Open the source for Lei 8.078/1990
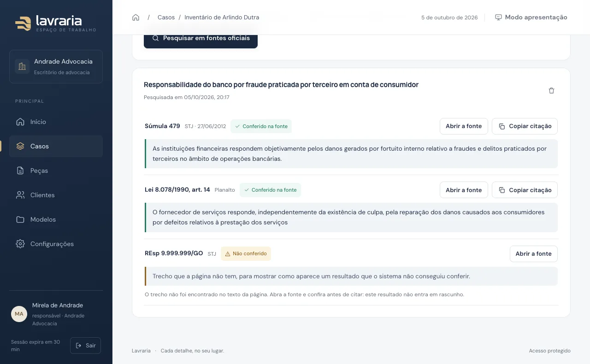Screen dimensions: 590x364 [x=464, y=190]
